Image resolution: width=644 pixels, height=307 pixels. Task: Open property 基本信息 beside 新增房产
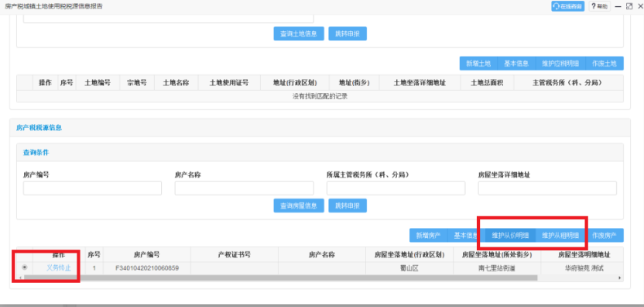(x=466, y=236)
